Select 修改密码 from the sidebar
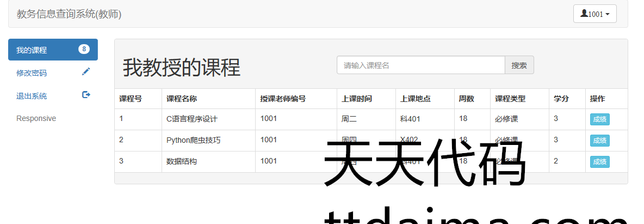This screenshot has width=644, height=224. click(x=32, y=73)
